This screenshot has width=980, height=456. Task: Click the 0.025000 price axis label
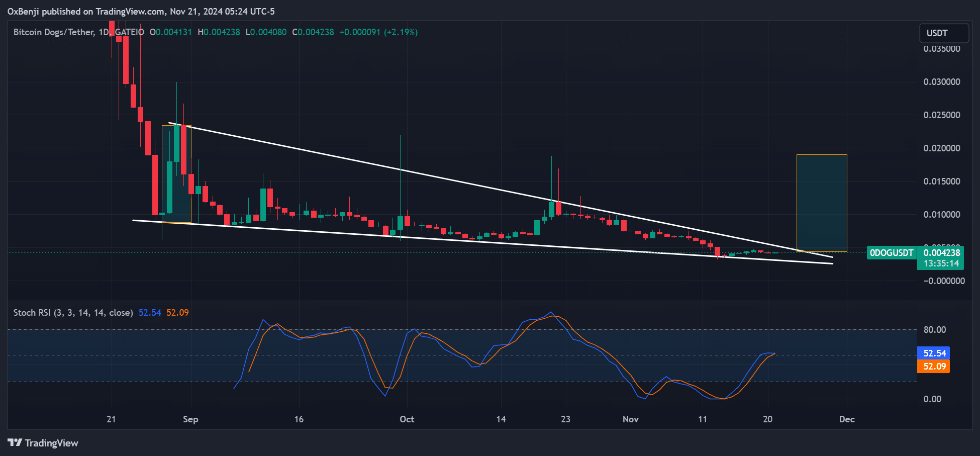click(x=942, y=115)
